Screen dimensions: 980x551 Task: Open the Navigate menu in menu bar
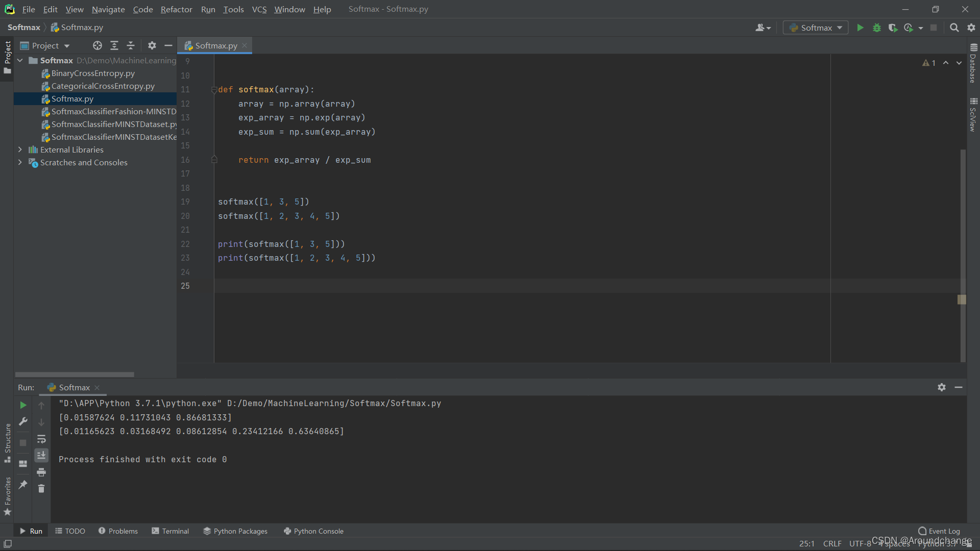coord(108,9)
